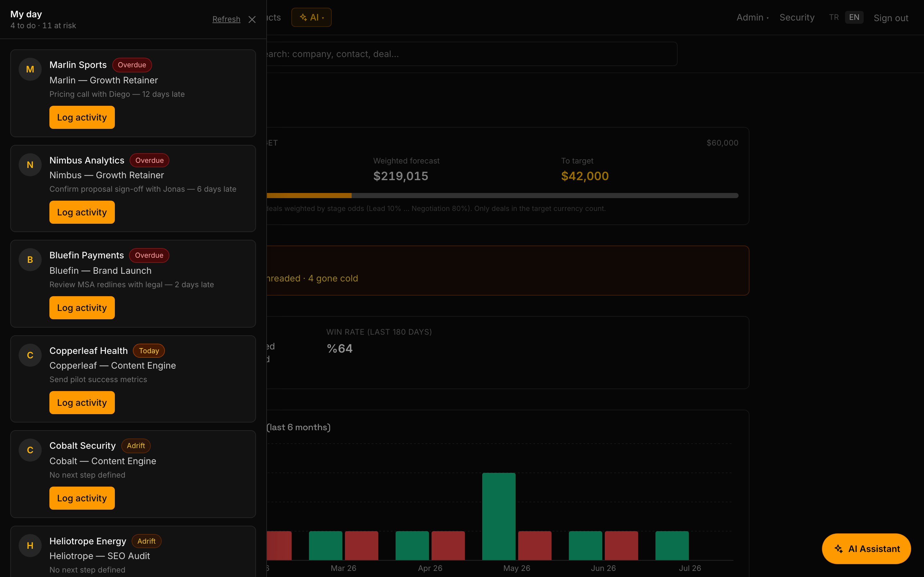The height and width of the screenshot is (577, 924).
Task: Expand the Admin dropdown menu
Action: pos(753,18)
